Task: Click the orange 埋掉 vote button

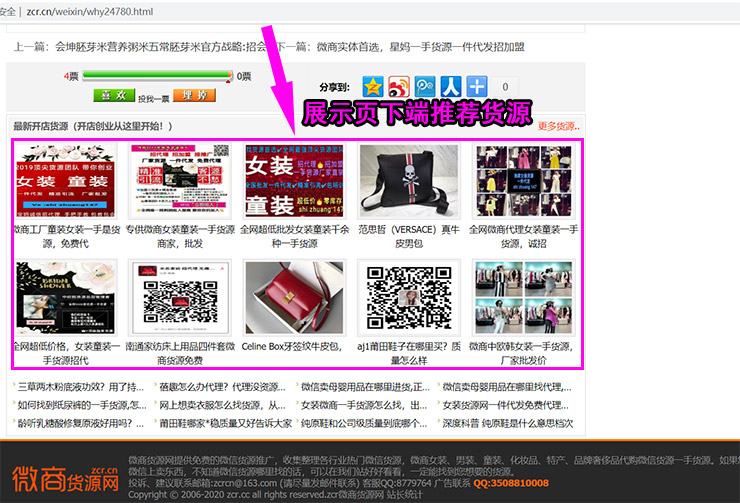Action: tap(194, 95)
